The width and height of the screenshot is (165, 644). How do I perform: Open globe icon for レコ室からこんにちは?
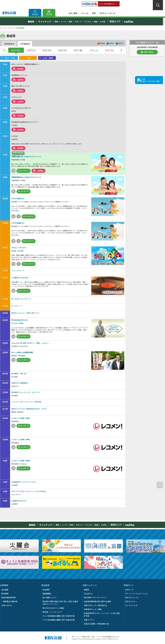(14, 291)
